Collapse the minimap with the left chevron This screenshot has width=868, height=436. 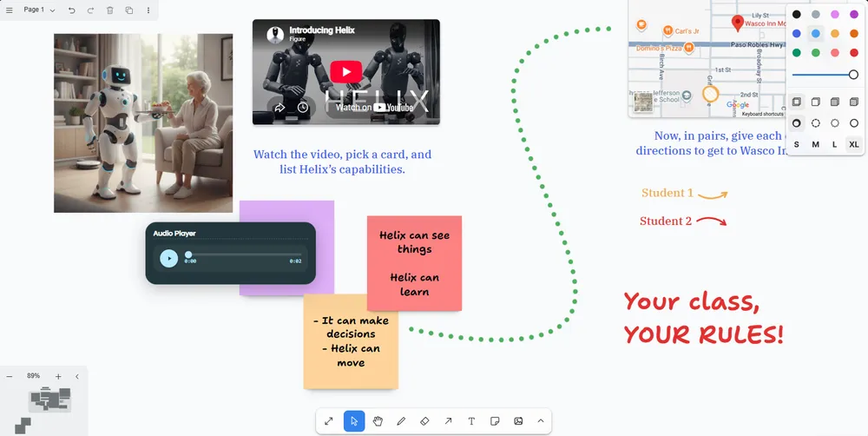(77, 376)
